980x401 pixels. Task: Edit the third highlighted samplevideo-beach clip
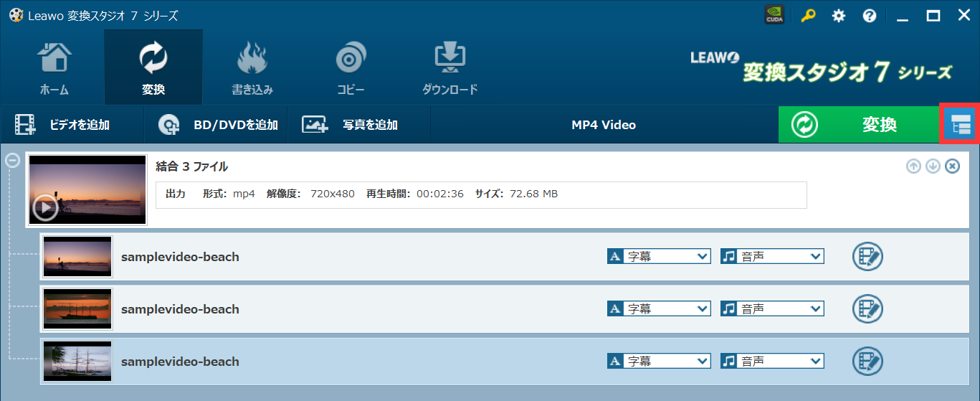(867, 361)
